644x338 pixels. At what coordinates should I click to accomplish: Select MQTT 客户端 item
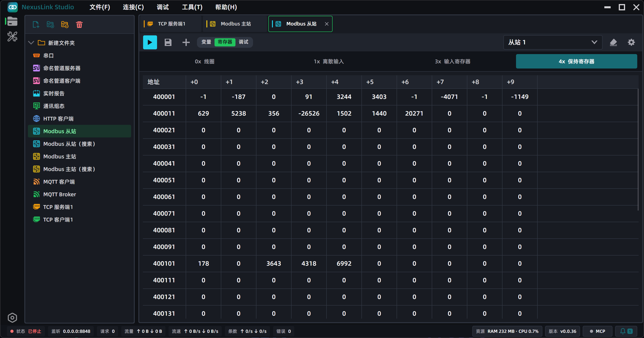(80, 182)
